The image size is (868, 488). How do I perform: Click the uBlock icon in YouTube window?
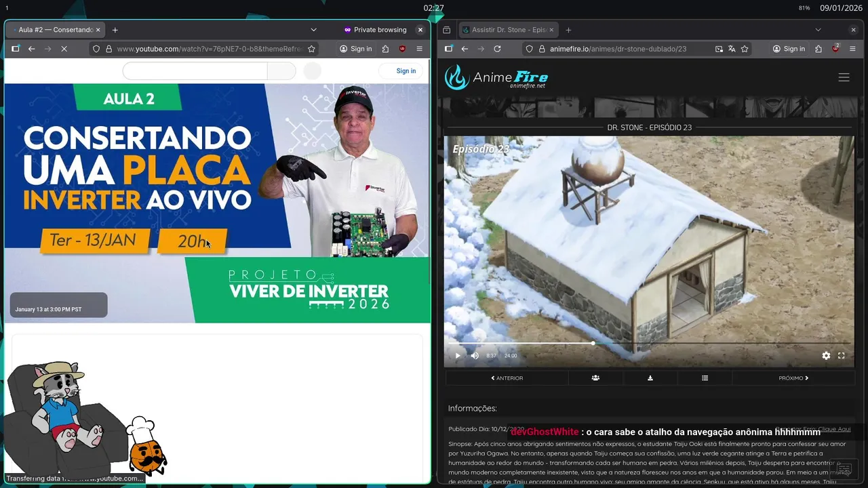coord(402,49)
